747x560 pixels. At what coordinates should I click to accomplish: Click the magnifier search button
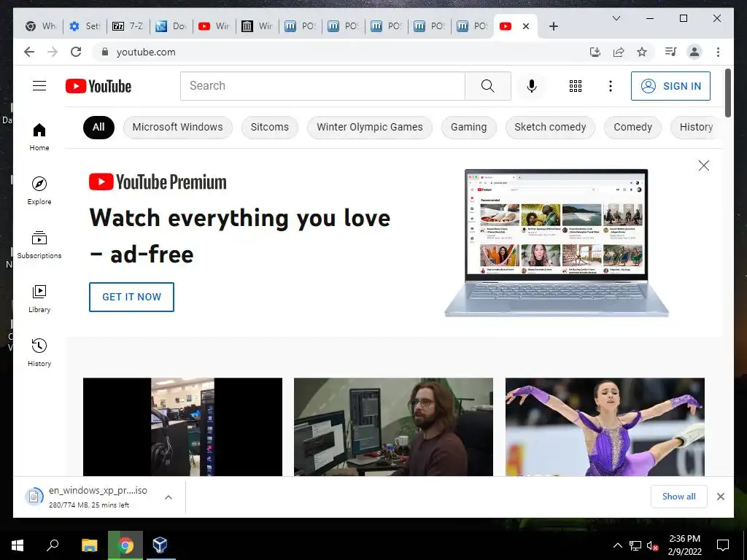pos(488,86)
